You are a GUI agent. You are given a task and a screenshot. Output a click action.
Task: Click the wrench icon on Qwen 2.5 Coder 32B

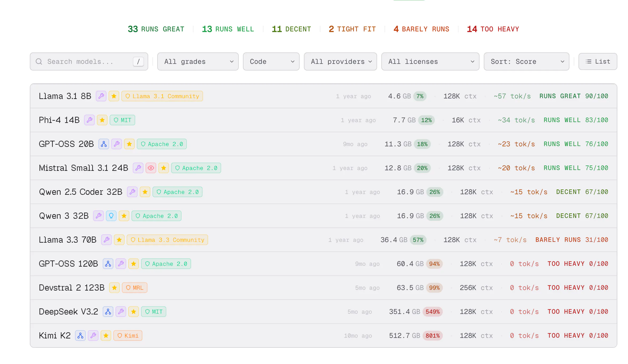132,192
